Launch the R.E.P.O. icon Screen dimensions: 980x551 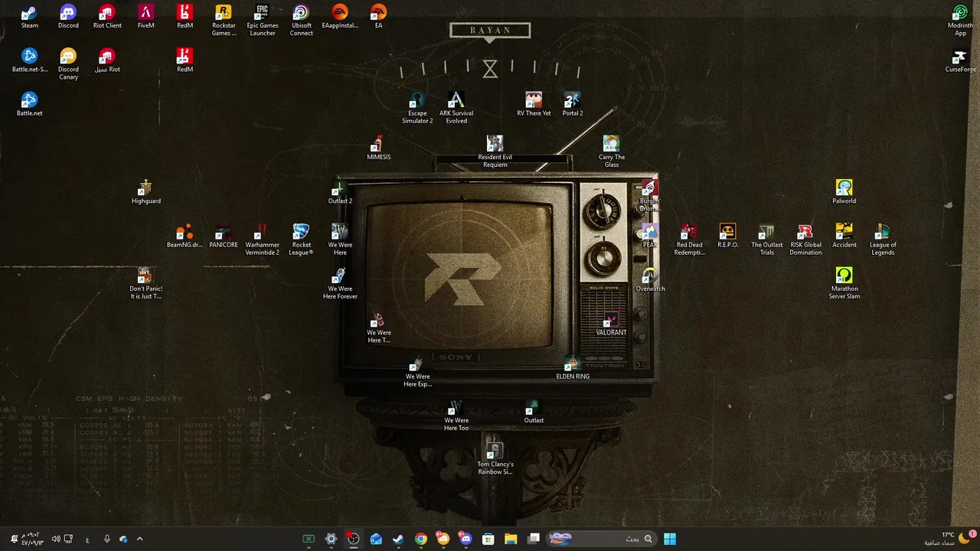pos(727,236)
